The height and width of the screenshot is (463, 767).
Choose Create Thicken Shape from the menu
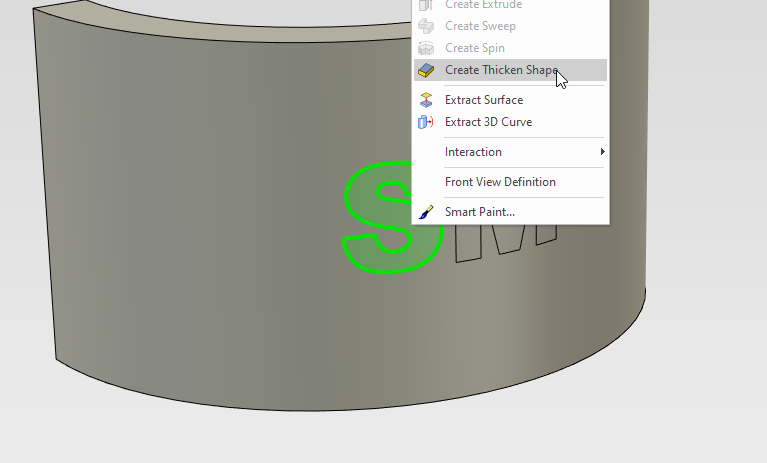pos(510,70)
